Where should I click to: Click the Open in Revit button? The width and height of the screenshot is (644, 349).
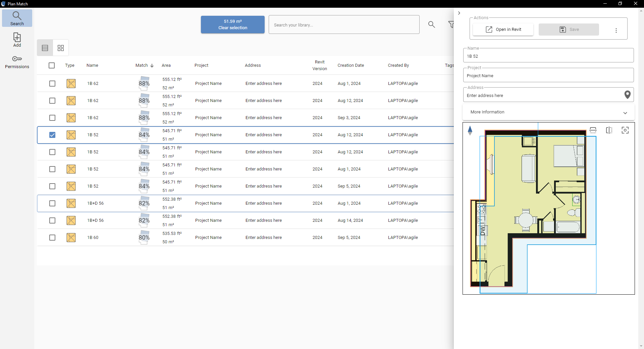pyautogui.click(x=503, y=30)
